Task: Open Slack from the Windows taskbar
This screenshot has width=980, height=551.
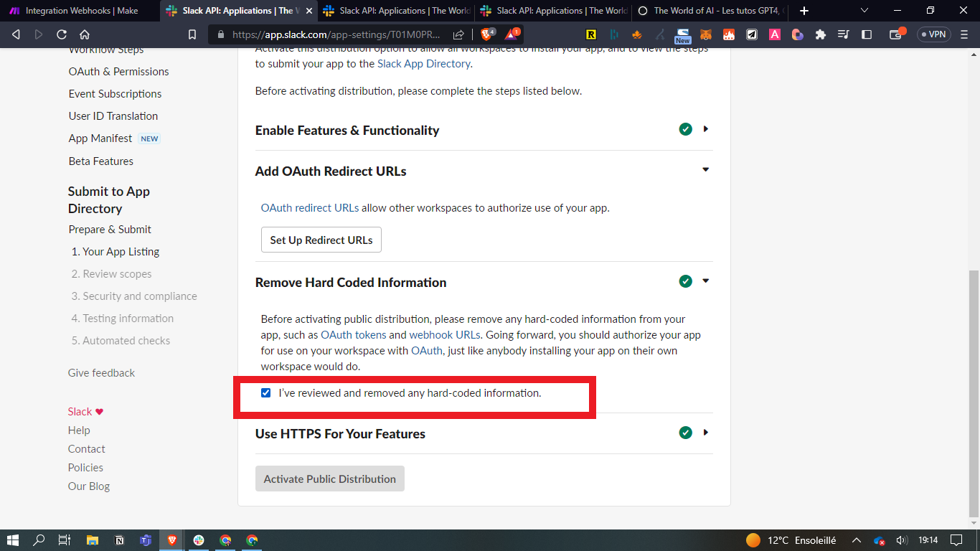Action: coord(199,540)
